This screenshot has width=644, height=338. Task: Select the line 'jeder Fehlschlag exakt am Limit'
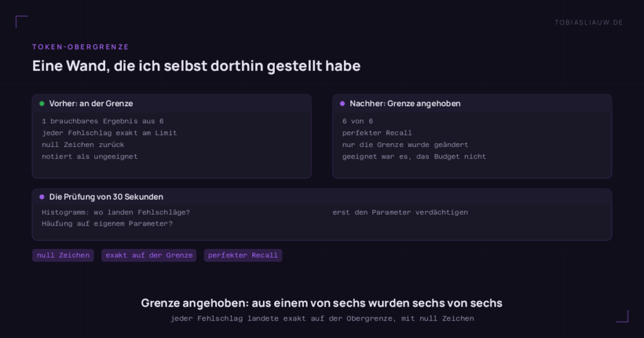[109, 133]
